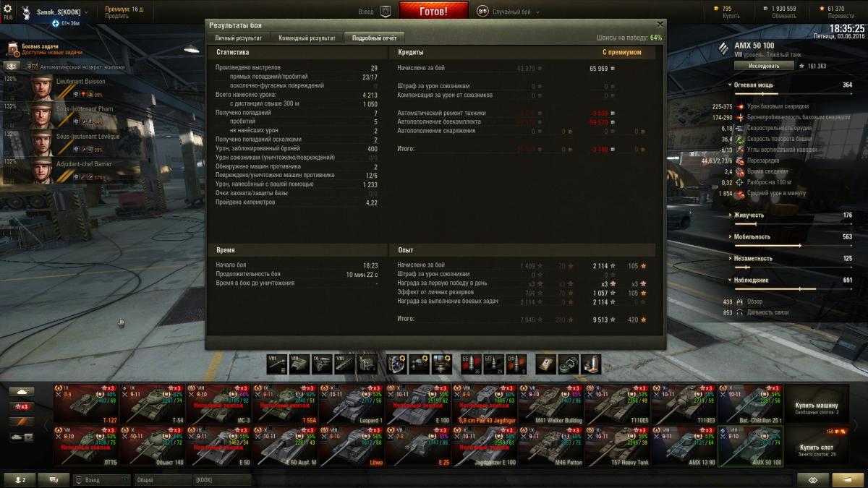Open the radio module slot
Image resolution: width=868 pixels, height=488 pixels.
tap(367, 364)
